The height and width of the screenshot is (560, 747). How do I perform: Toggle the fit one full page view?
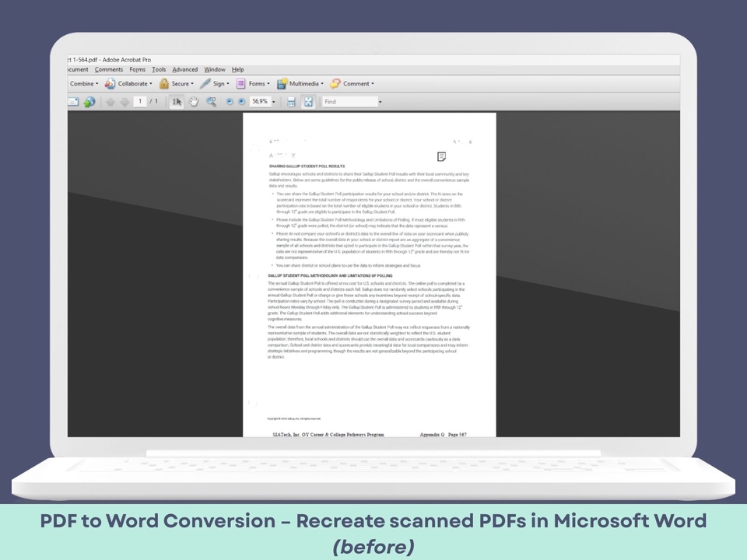click(x=308, y=102)
